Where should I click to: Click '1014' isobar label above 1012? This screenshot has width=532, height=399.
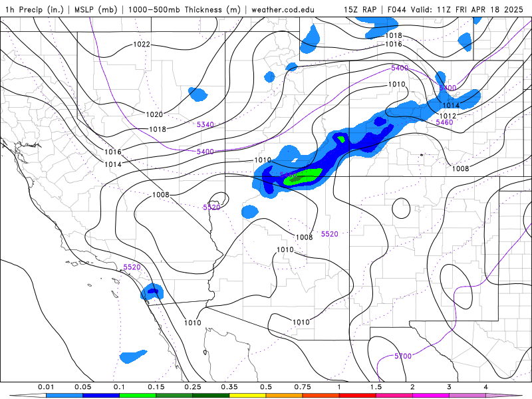point(451,106)
